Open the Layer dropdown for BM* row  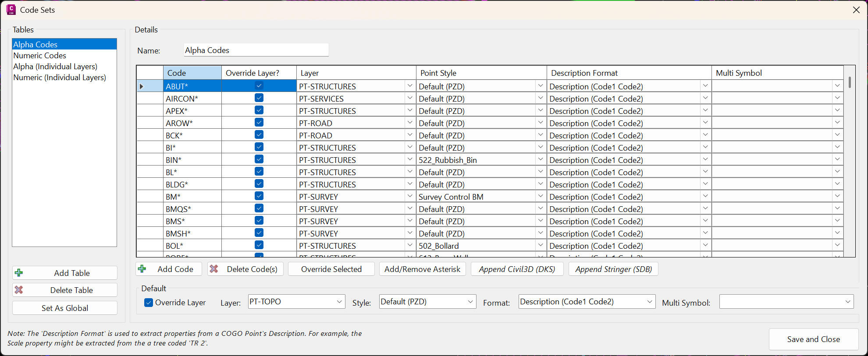tap(409, 196)
